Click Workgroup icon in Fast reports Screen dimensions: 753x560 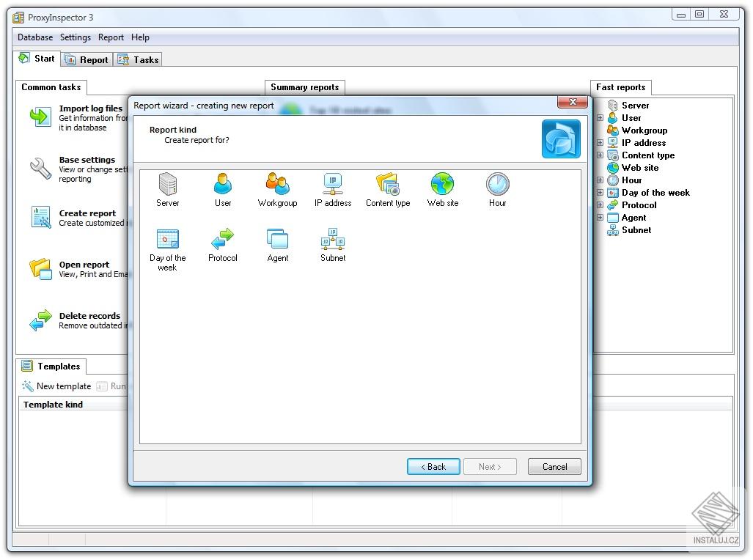(x=613, y=130)
